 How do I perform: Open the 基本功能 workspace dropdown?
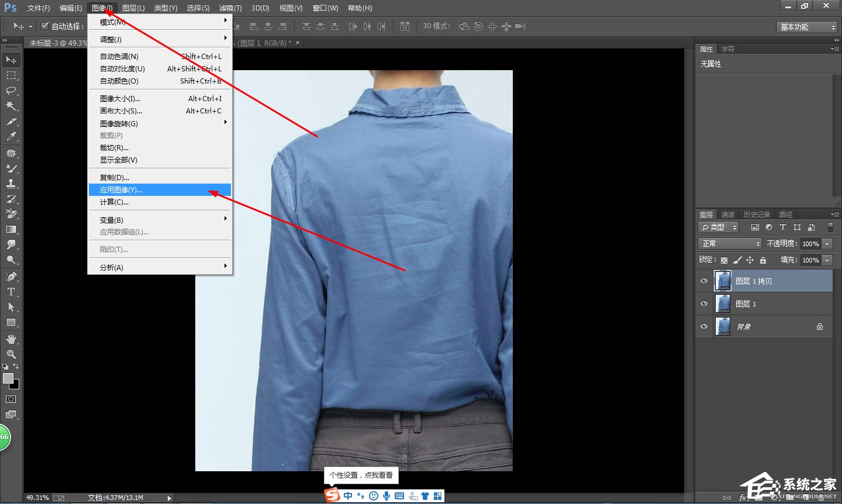coord(808,27)
